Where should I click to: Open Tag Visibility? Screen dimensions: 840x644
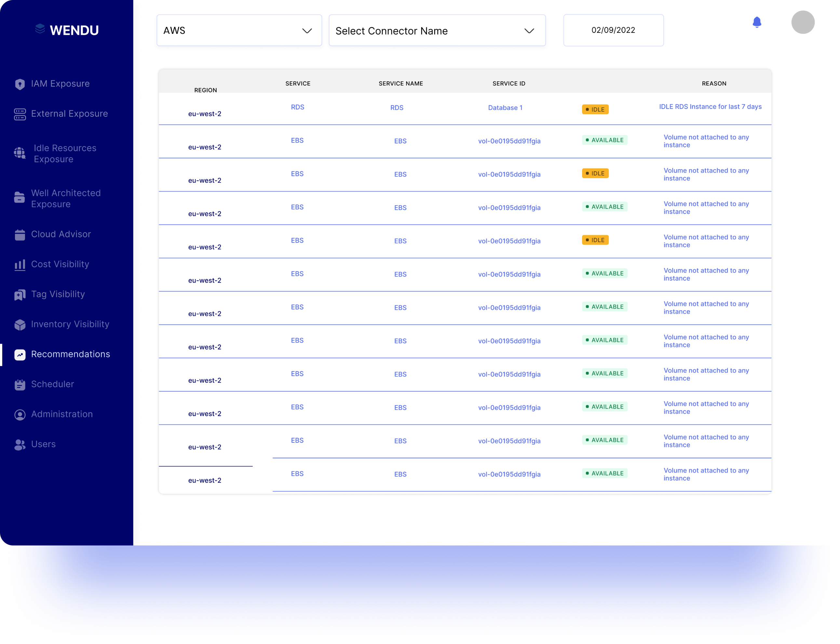point(20,294)
